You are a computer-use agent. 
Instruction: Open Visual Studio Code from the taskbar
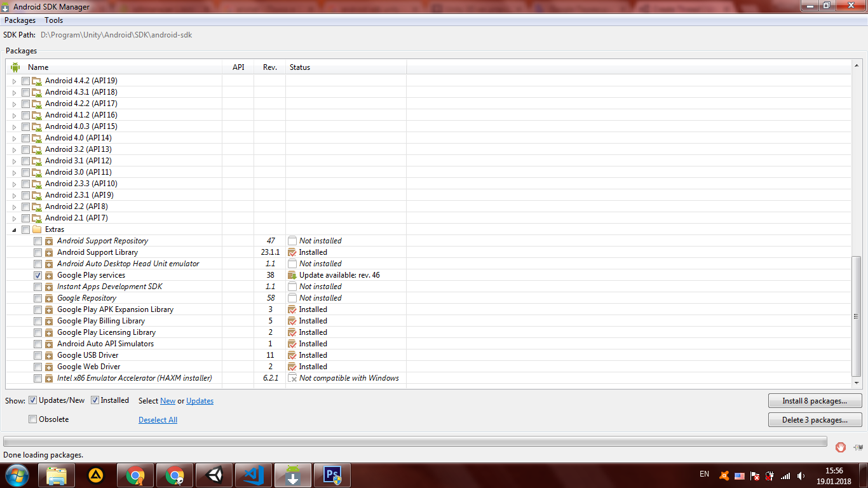(x=254, y=475)
